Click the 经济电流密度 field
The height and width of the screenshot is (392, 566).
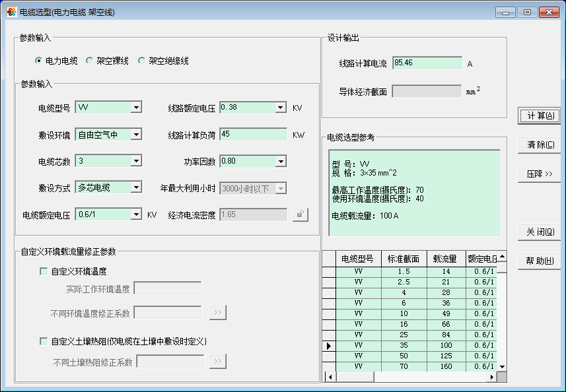pos(254,214)
